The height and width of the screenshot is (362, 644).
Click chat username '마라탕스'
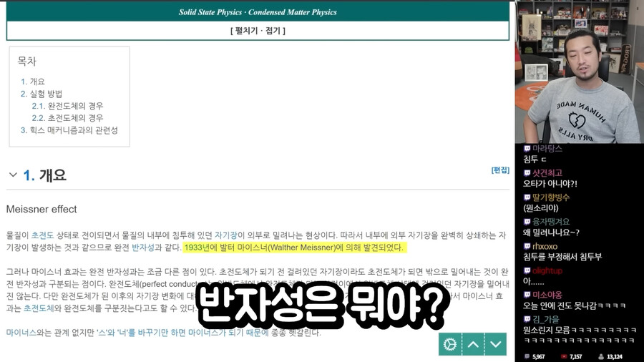[547, 149]
